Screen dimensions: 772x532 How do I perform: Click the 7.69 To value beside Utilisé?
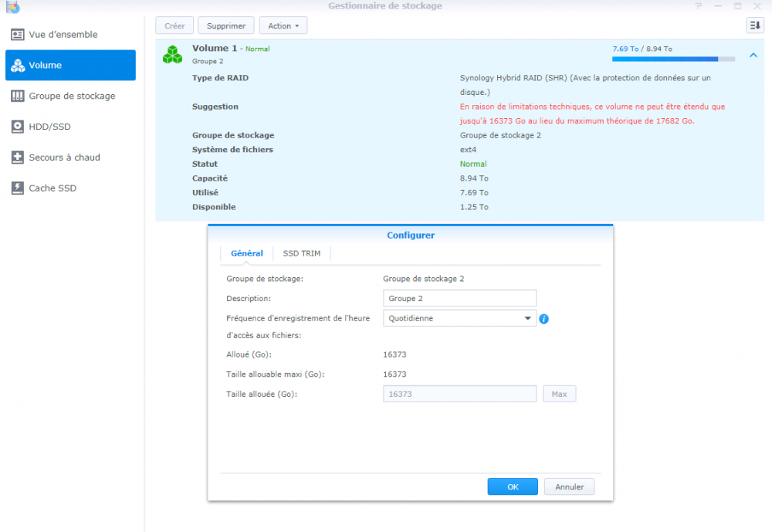click(474, 192)
